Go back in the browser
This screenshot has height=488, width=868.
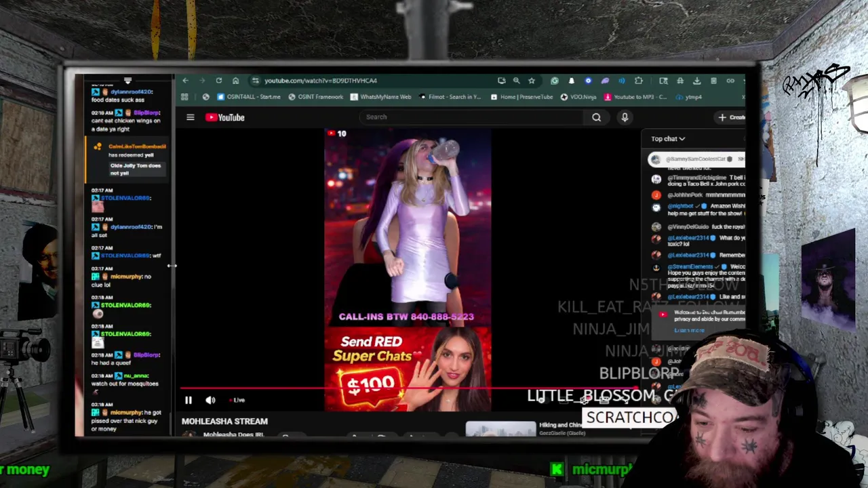(x=185, y=81)
